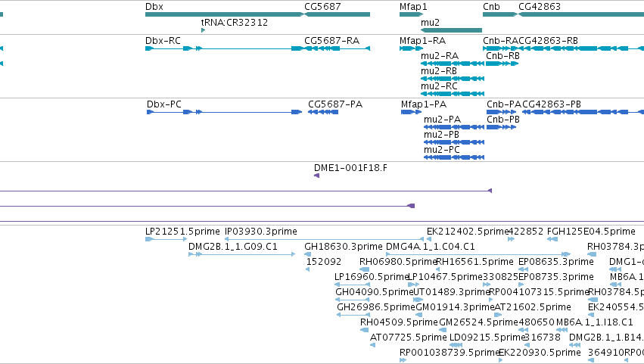Click the tRNA:CR32312 gene label
This screenshot has height=364, width=644.
235,22
